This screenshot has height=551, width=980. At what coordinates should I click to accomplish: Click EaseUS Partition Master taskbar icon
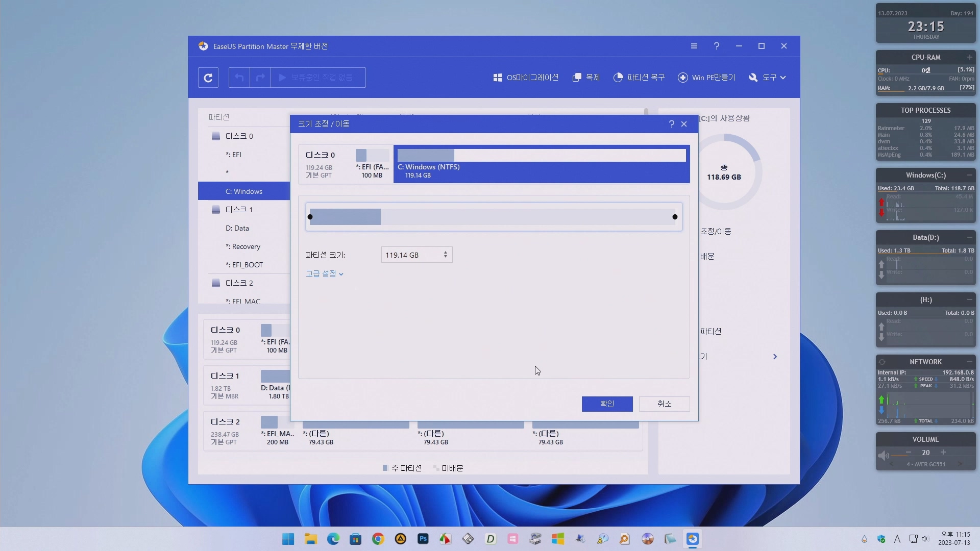click(692, 539)
